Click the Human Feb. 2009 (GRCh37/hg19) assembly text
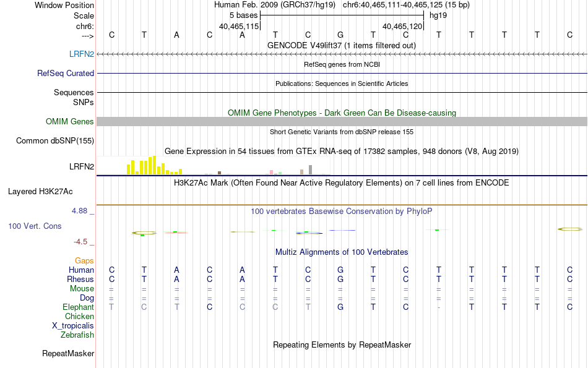The height and width of the screenshot is (368, 588). [275, 5]
